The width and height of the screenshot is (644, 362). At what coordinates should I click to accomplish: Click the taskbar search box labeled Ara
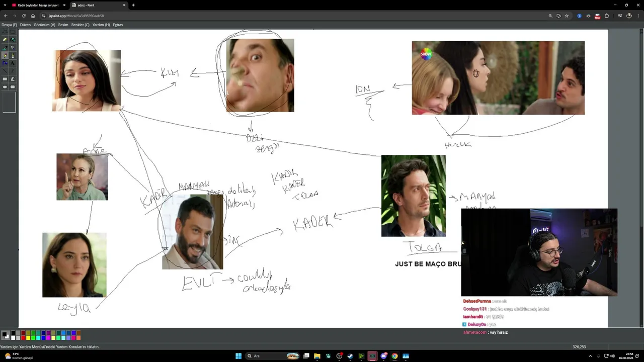272,356
